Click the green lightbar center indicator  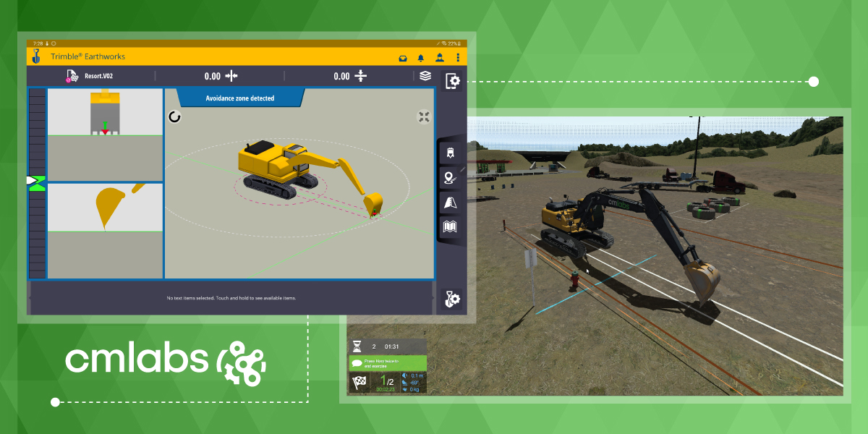point(36,182)
